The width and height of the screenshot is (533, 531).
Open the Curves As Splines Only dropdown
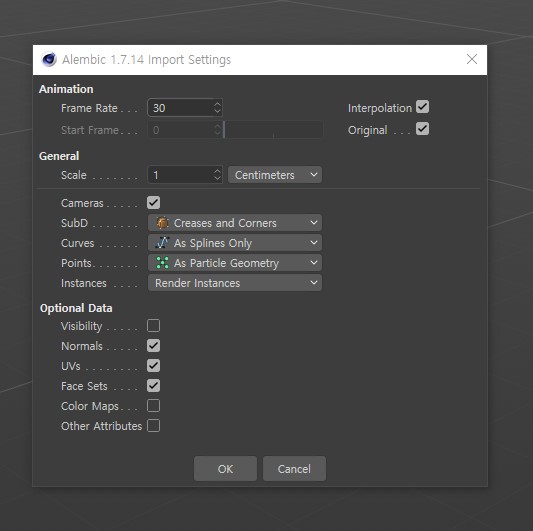click(x=235, y=243)
